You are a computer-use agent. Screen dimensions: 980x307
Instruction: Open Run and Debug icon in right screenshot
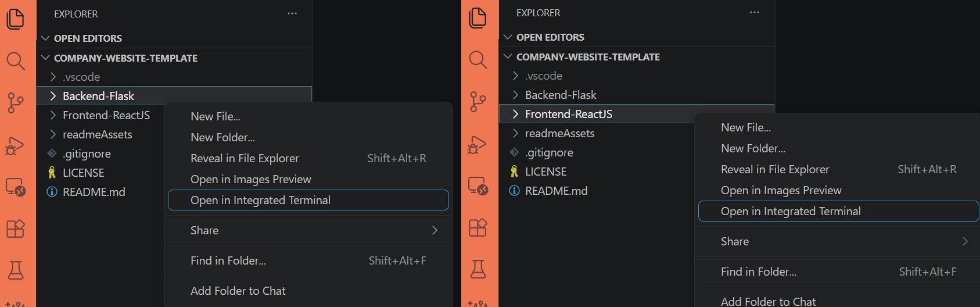(x=477, y=144)
